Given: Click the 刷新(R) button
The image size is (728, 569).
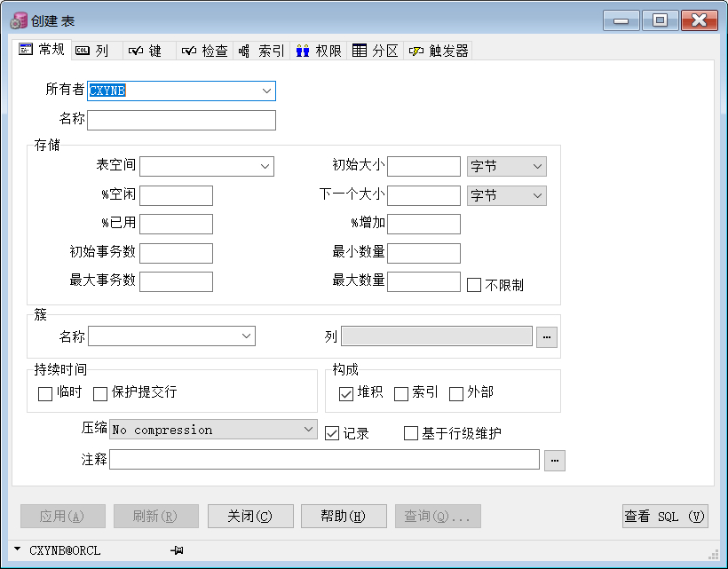Looking at the screenshot, I should (x=156, y=516).
